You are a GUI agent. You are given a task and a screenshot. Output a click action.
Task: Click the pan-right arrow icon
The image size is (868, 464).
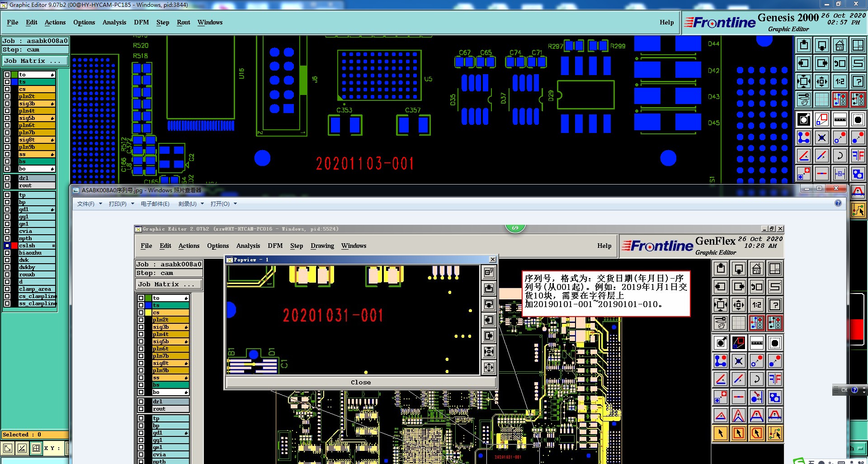click(x=822, y=63)
